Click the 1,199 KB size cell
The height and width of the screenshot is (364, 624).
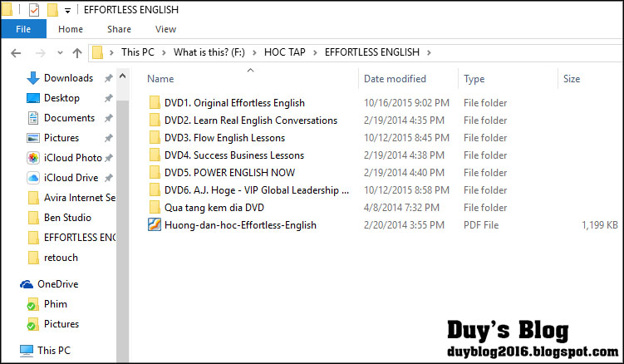click(x=600, y=225)
